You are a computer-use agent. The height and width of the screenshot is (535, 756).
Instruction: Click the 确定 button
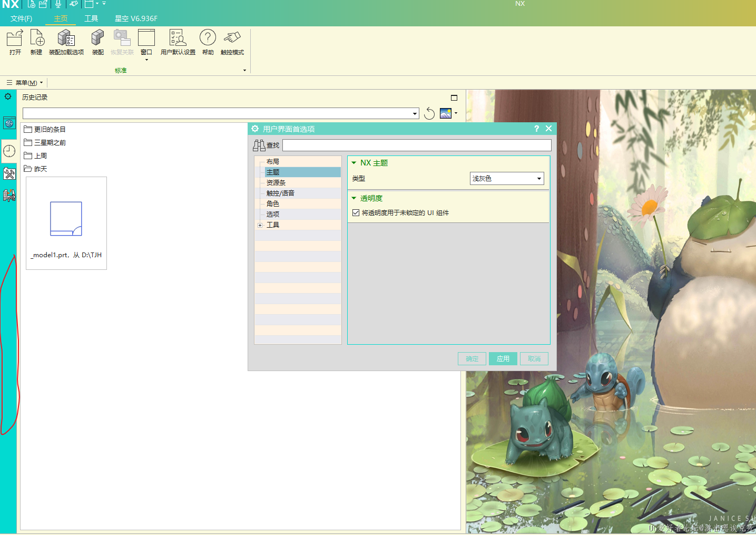472,359
